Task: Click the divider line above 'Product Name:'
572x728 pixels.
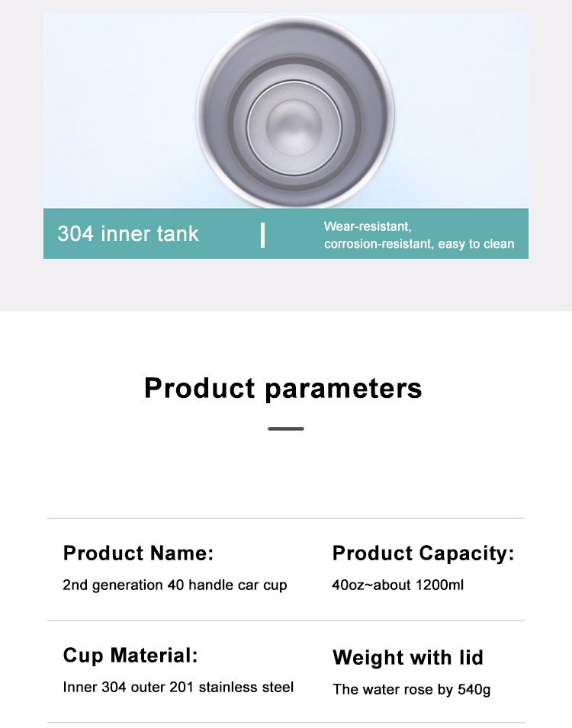Action: (x=286, y=518)
